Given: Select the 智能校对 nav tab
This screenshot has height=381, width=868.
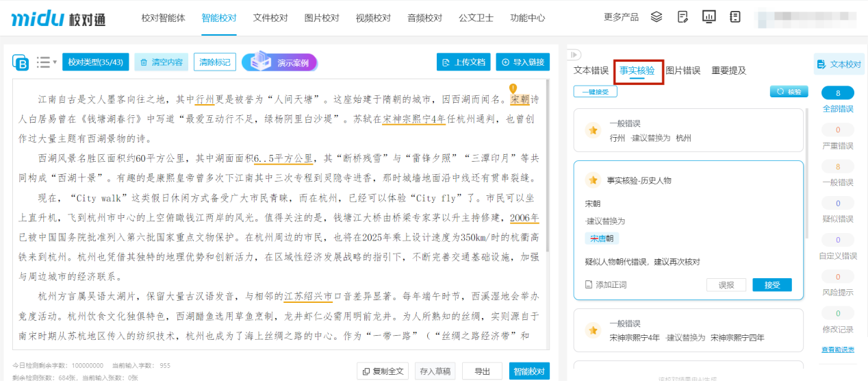Looking at the screenshot, I should coord(219,18).
